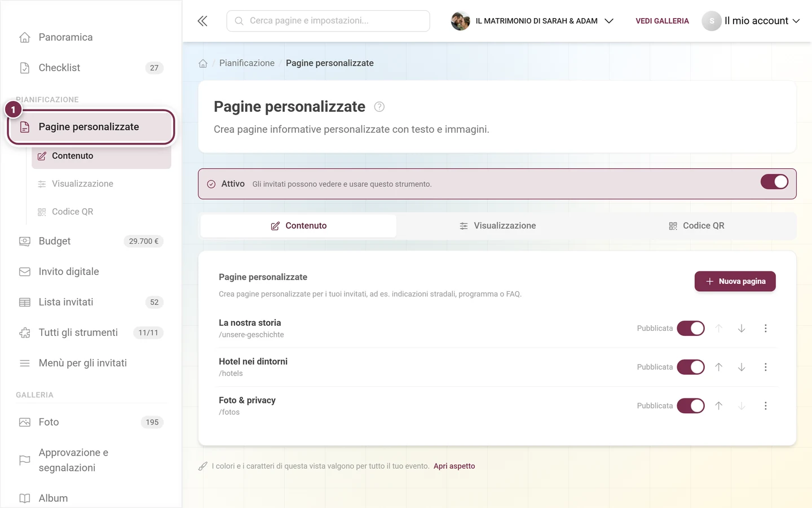Click Pianificazione in the breadcrumb
Viewport: 812px width, 508px height.
[x=247, y=63]
